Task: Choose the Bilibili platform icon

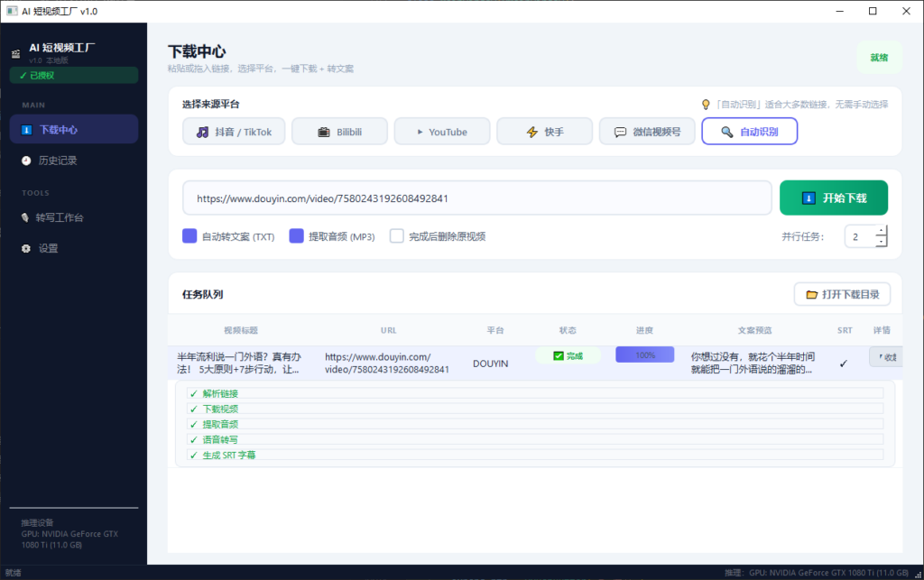Action: tap(324, 132)
